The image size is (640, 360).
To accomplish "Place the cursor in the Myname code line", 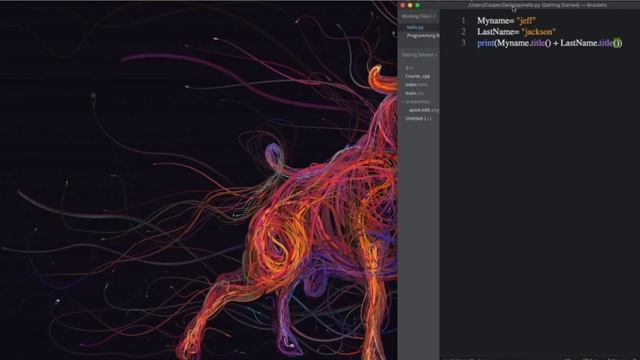I will click(x=506, y=20).
